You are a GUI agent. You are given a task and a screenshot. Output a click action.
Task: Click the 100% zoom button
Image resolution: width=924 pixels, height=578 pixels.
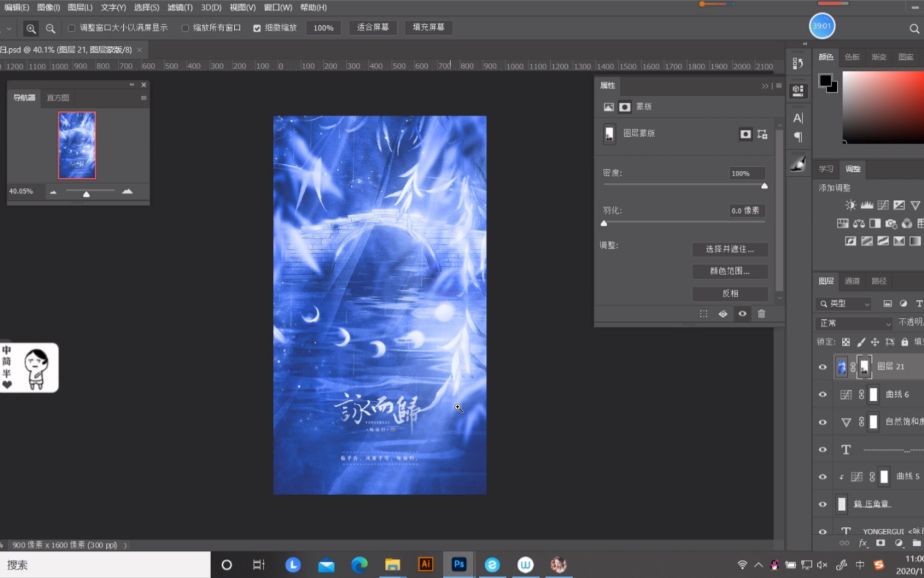(x=323, y=28)
